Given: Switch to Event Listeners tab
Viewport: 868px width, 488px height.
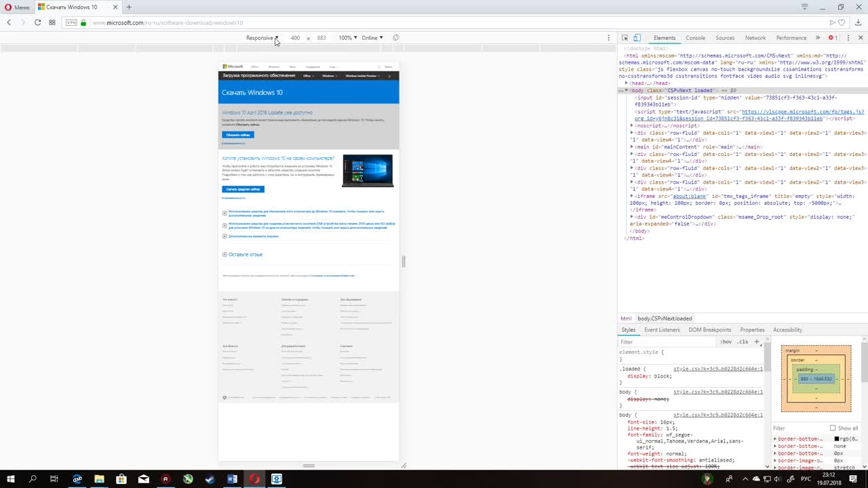Looking at the screenshot, I should pos(662,329).
